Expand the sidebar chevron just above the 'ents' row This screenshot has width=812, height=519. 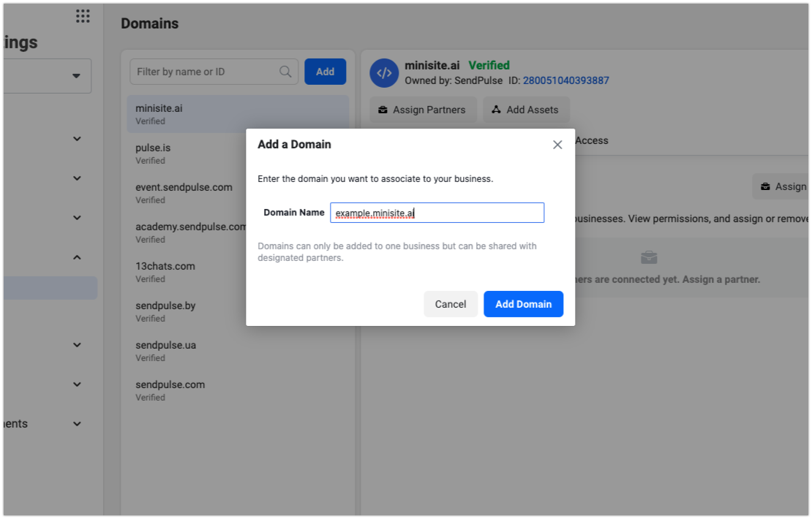click(x=77, y=384)
